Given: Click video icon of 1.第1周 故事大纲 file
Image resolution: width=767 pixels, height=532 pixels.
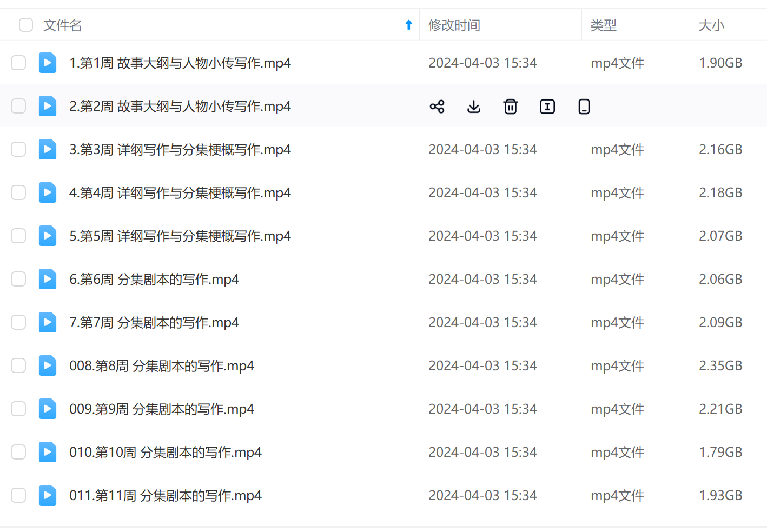Looking at the screenshot, I should [48, 63].
